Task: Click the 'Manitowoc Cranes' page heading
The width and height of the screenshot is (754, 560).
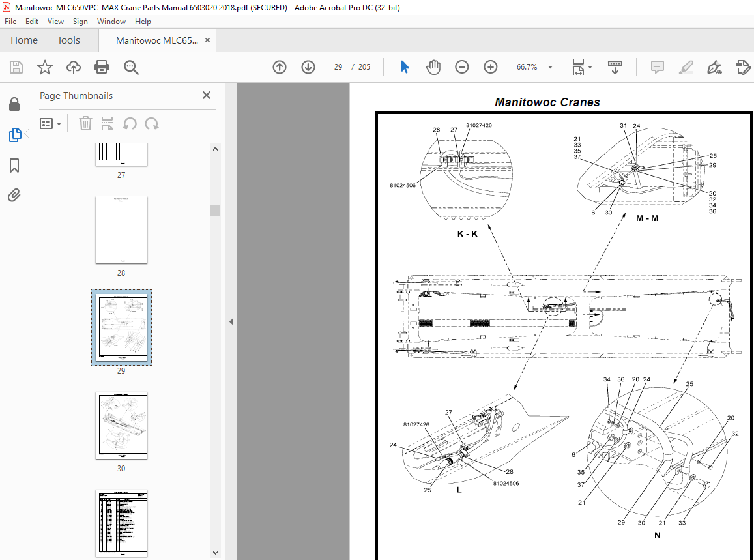Action: (x=547, y=102)
